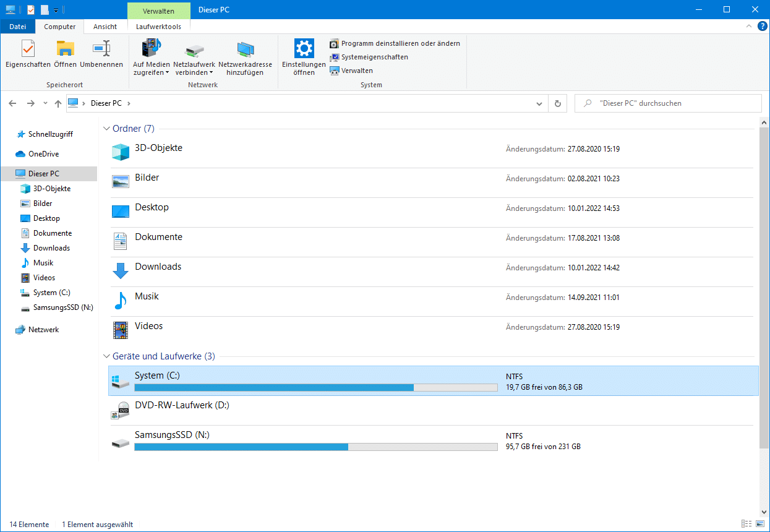Image resolution: width=770 pixels, height=532 pixels.
Task: Select the SamsungsSSD (N:) drive icon
Action: [x=121, y=443]
